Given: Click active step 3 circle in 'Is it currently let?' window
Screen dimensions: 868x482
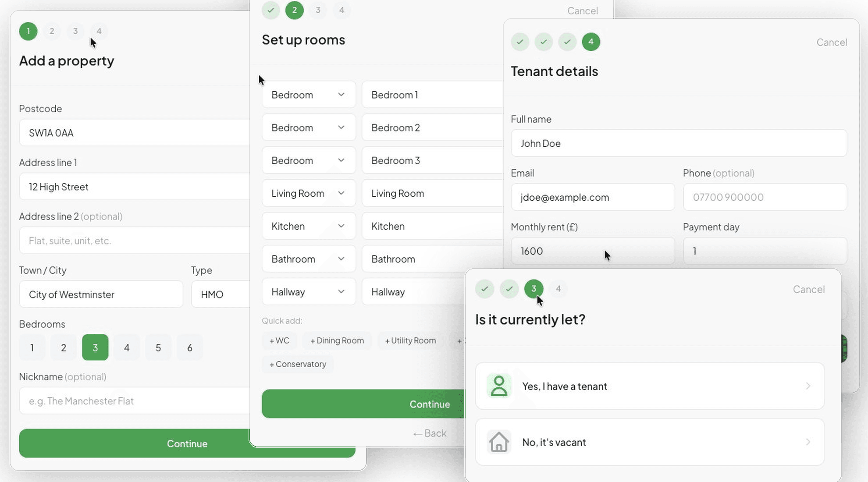Looking at the screenshot, I should 534,289.
